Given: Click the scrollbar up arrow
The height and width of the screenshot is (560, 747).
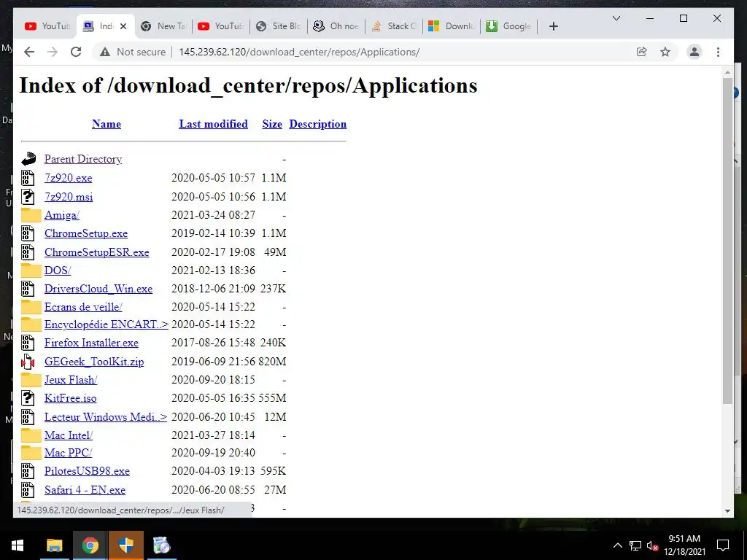Looking at the screenshot, I should coord(727,72).
